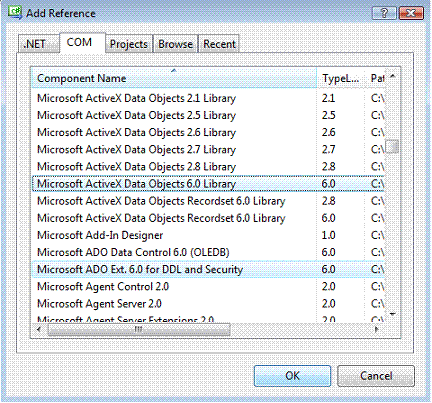Image resolution: width=432 pixels, height=403 pixels.
Task: Select Microsoft ActiveX Data Objects 2.1 Library
Action: (x=208, y=98)
